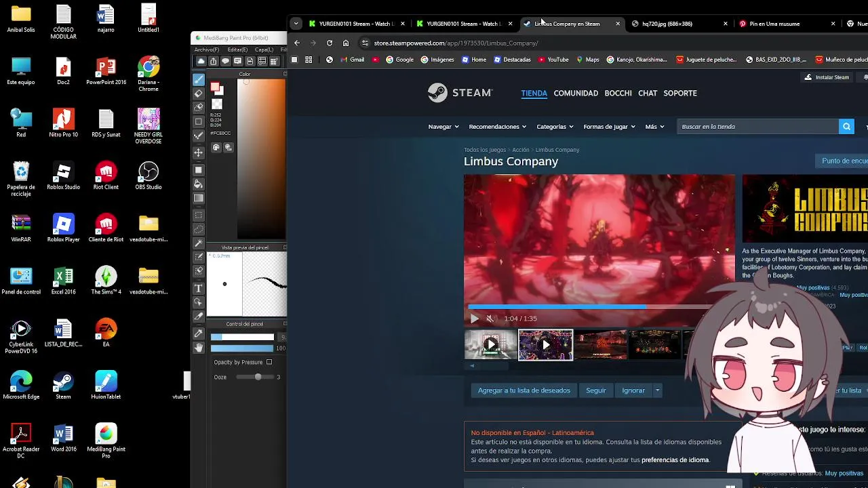This screenshot has height=488, width=868.
Task: Open the arrow dropdown beside Ignorar
Action: tap(657, 390)
